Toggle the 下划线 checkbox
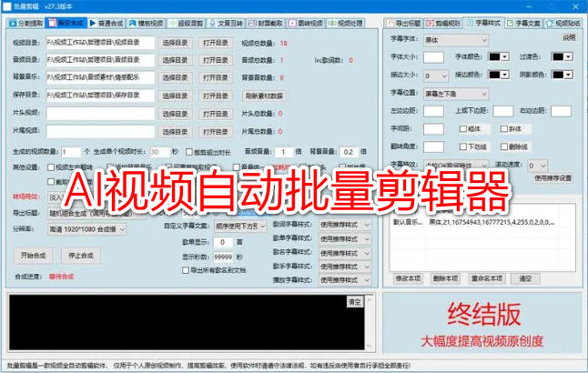Screen dimensions: 588x373 (463, 146)
